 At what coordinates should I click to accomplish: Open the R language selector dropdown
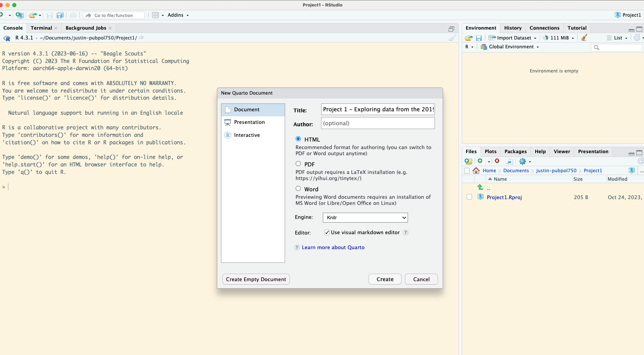point(469,47)
